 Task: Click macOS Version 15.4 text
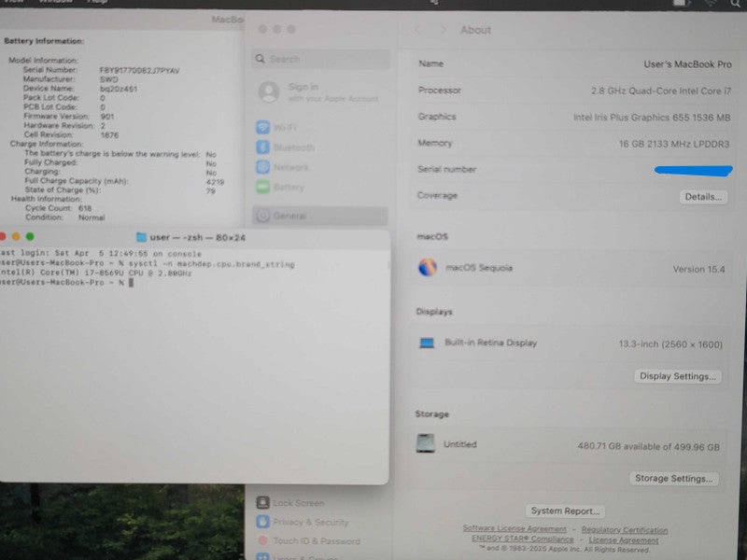point(698,270)
